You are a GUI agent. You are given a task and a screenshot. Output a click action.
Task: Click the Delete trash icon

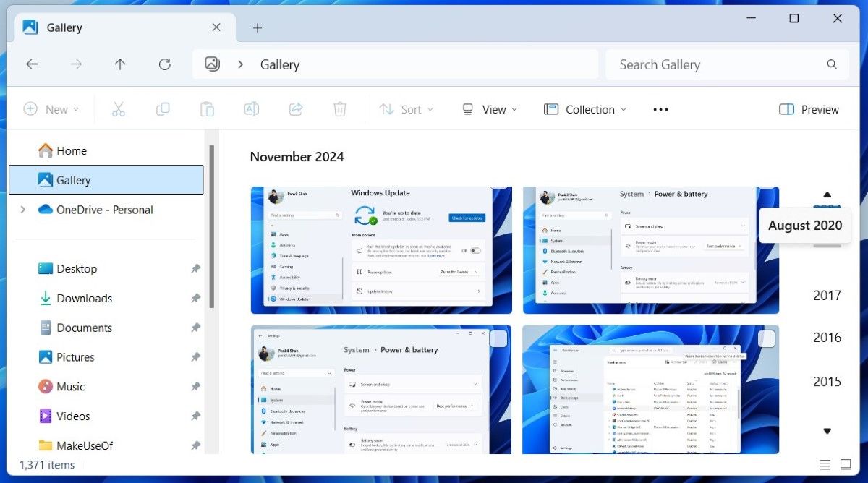[x=339, y=109]
